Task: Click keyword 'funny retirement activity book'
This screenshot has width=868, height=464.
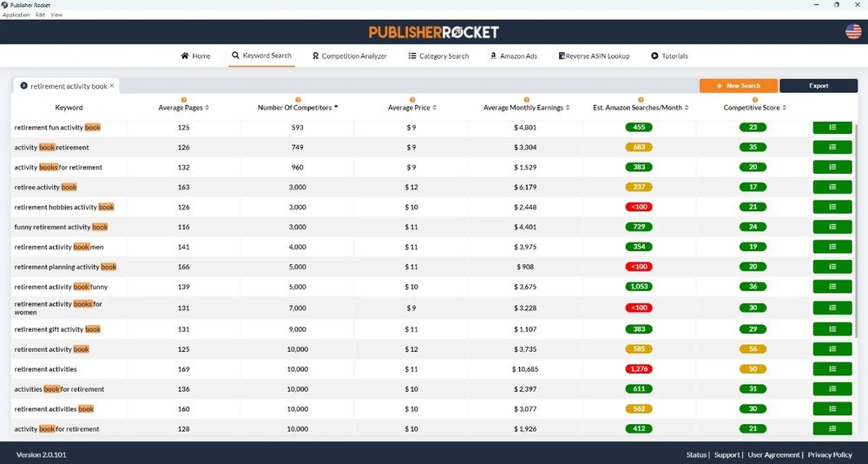Action: point(61,228)
